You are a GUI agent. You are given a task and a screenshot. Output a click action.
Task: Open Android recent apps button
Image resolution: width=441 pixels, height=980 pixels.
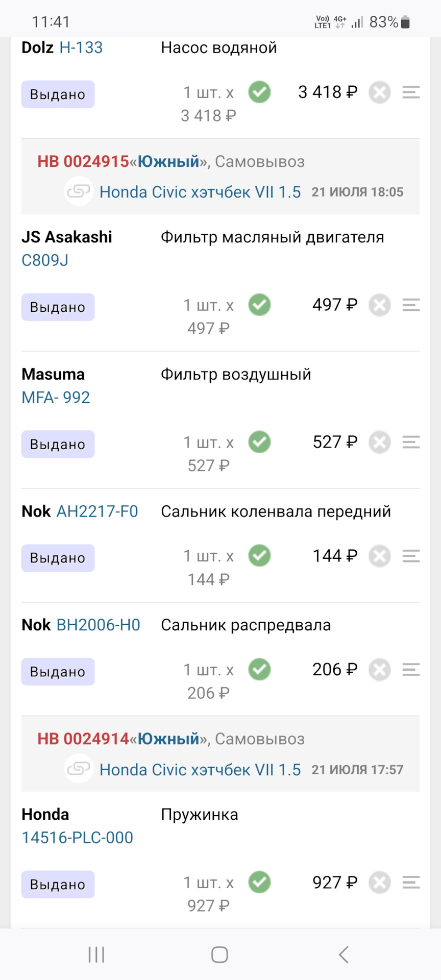[x=96, y=954]
